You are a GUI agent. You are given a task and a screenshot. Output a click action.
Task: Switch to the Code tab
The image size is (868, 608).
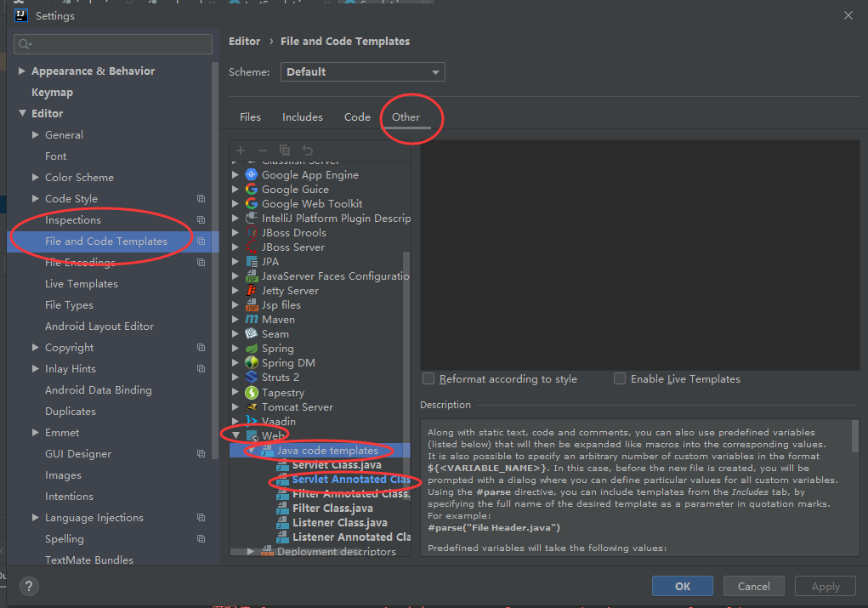coord(357,116)
